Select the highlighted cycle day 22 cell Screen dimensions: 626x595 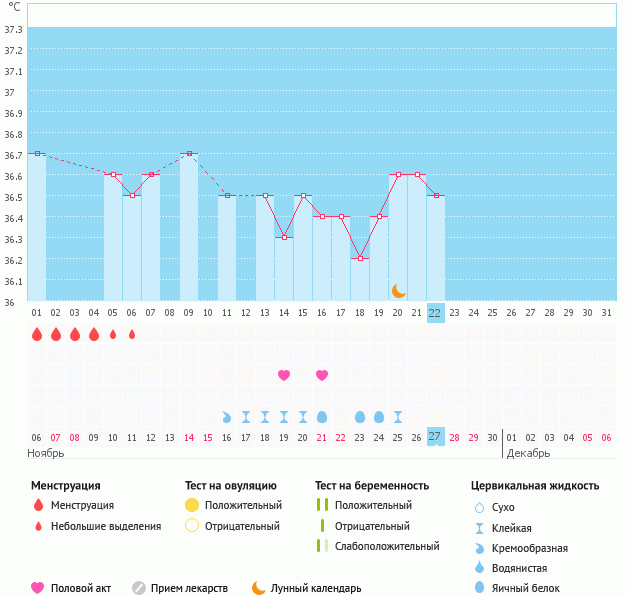click(x=435, y=312)
